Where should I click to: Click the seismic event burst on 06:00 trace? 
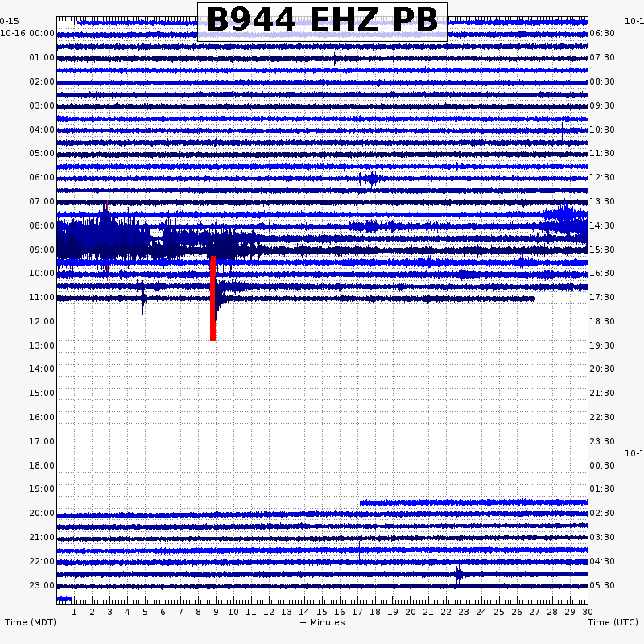371,179
